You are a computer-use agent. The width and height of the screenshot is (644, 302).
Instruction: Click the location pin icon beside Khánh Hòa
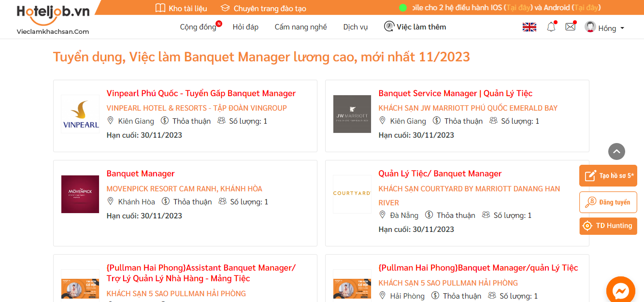click(x=111, y=201)
